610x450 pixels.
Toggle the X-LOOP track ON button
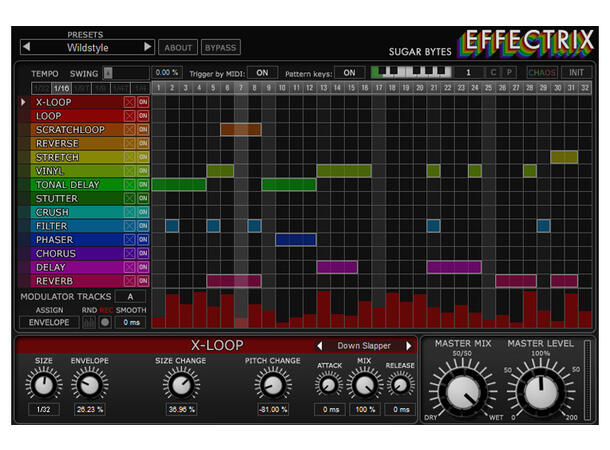pyautogui.click(x=143, y=102)
